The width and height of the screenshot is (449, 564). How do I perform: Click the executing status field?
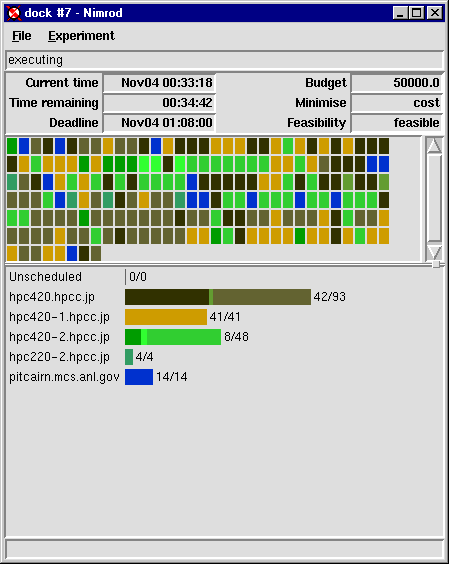click(x=224, y=60)
